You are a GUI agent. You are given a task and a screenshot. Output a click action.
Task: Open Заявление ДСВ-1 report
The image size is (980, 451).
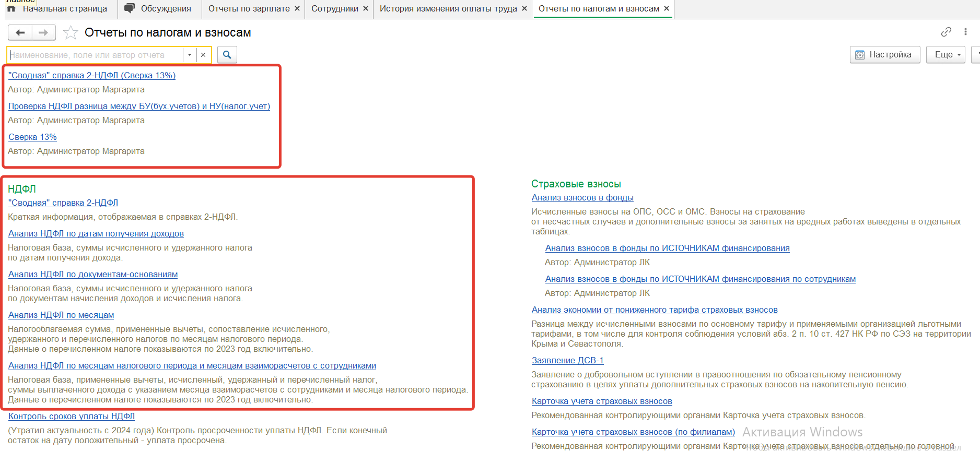tap(567, 361)
